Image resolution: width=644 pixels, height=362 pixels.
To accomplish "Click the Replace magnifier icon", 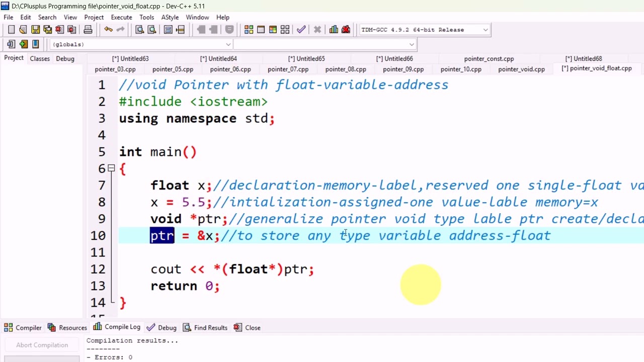I will click(x=152, y=30).
